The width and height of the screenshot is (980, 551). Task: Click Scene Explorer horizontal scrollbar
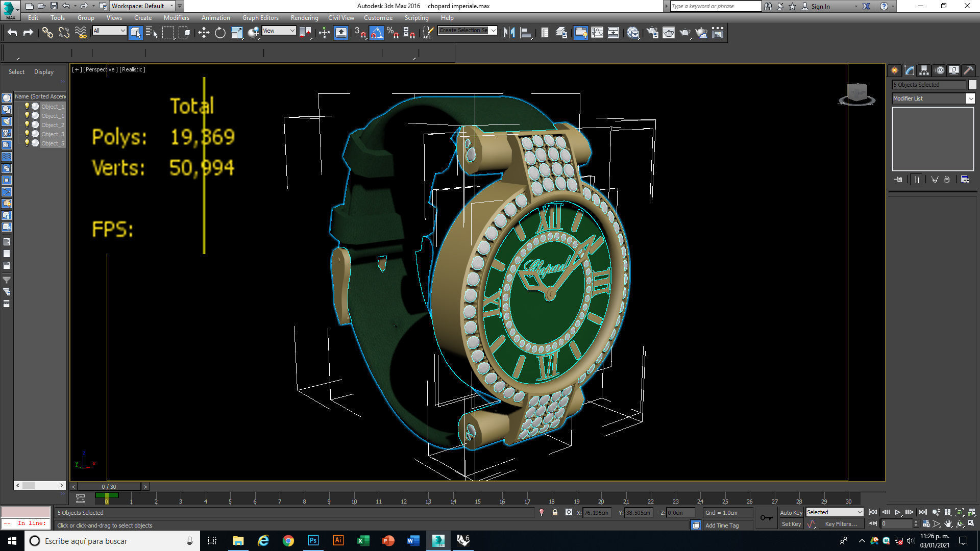40,485
